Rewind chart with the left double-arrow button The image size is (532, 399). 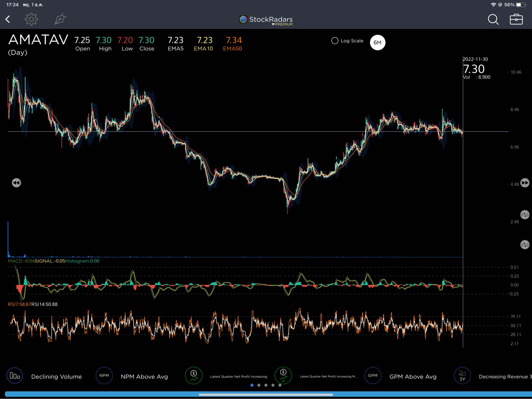(x=16, y=183)
